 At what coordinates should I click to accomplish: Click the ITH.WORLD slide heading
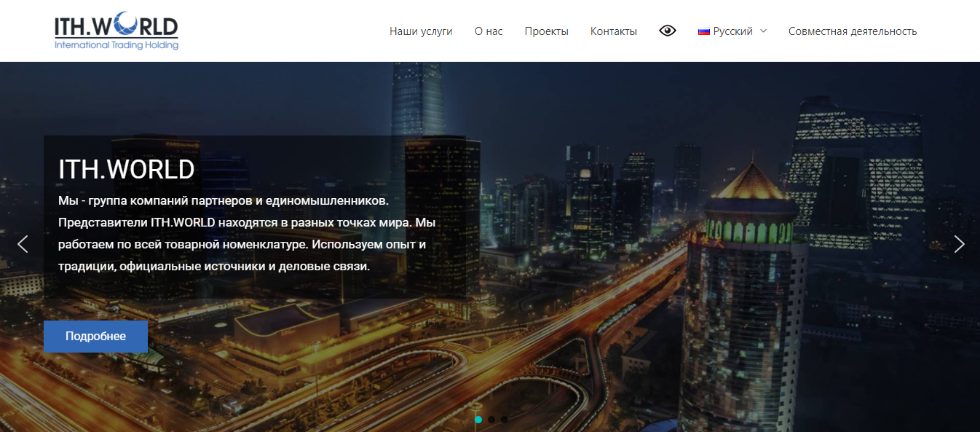point(127,169)
